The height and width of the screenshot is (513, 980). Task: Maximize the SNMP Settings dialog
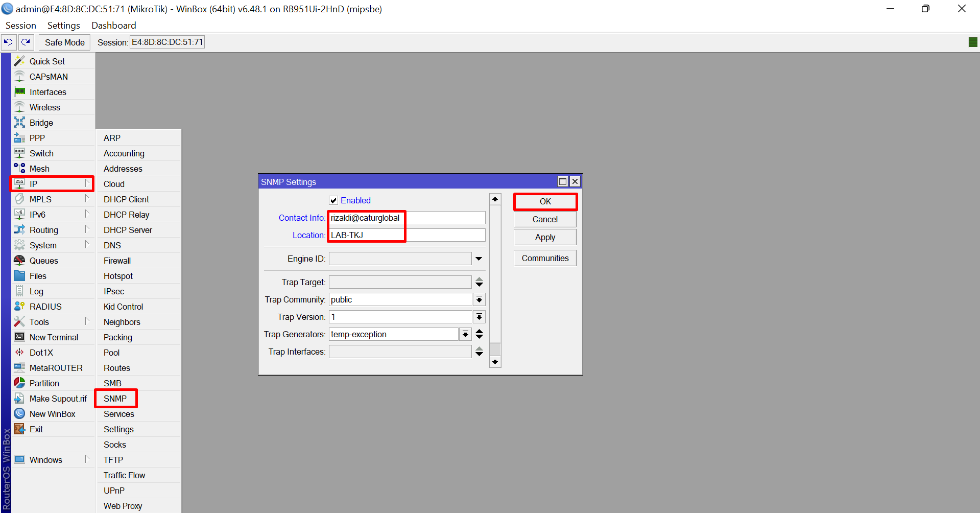tap(563, 181)
